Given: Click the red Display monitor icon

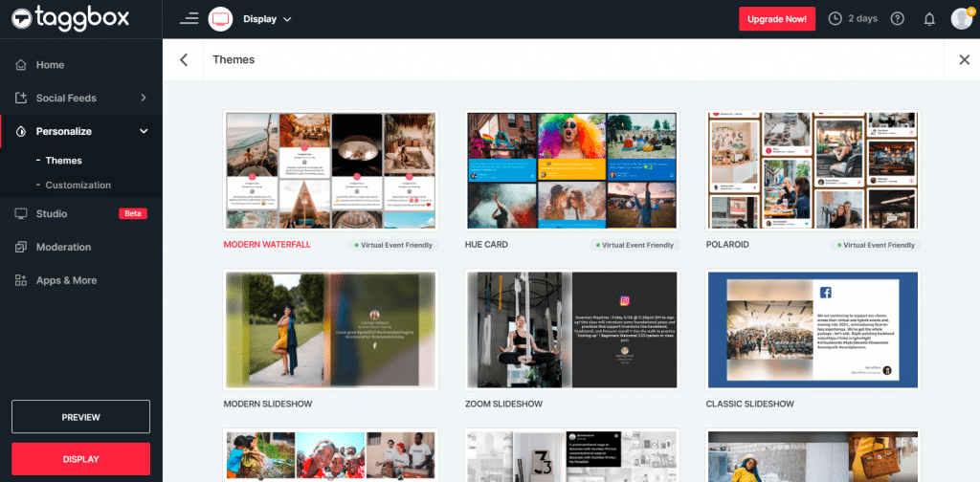Looking at the screenshot, I should [220, 18].
